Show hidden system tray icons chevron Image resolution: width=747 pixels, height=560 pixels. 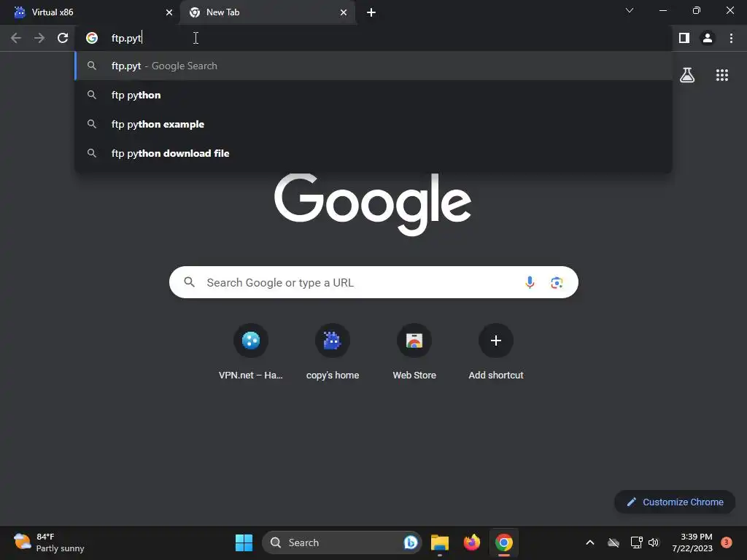click(589, 542)
